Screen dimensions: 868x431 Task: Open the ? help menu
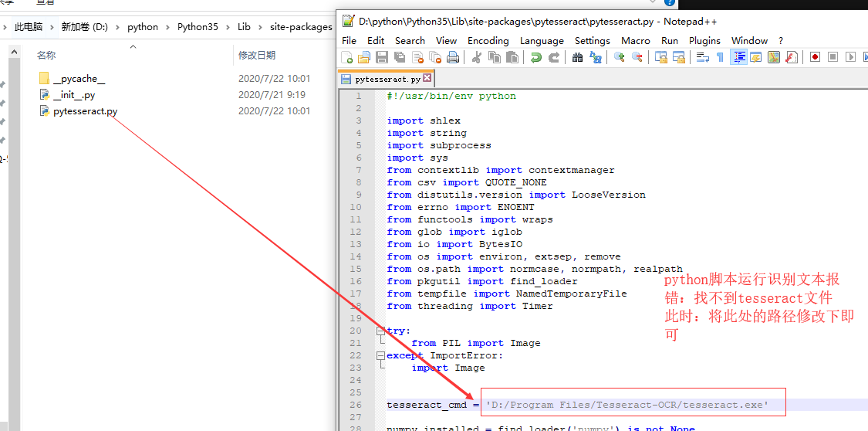(x=781, y=40)
